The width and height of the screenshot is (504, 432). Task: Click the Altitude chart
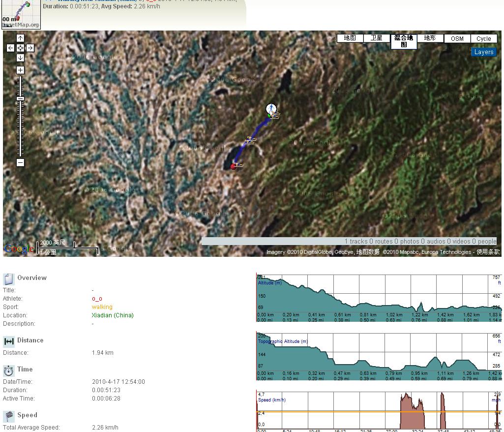pyautogui.click(x=379, y=298)
